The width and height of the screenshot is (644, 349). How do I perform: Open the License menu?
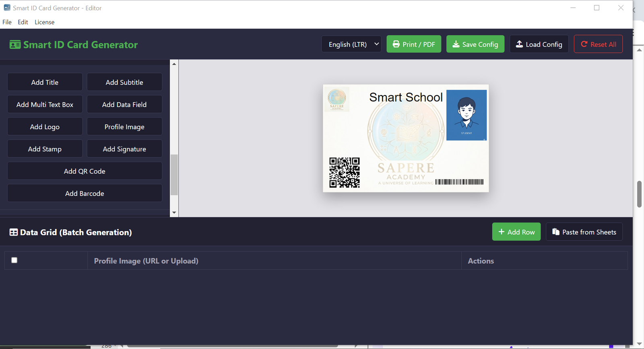click(x=44, y=22)
